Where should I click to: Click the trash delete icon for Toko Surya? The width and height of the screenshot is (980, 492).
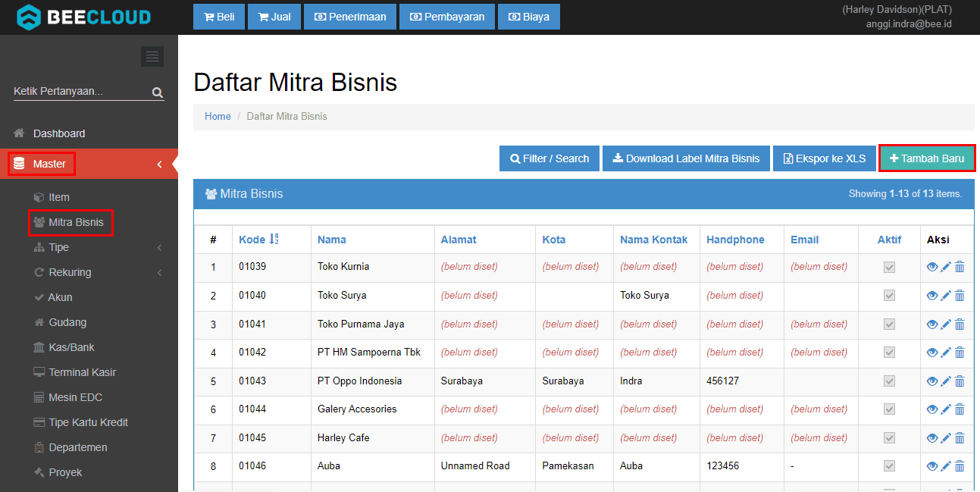(x=960, y=296)
